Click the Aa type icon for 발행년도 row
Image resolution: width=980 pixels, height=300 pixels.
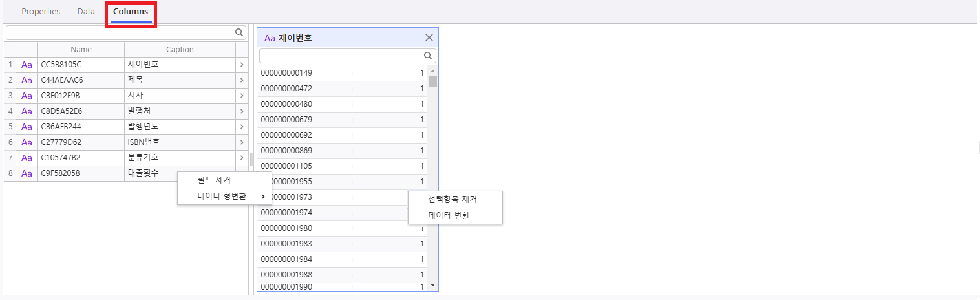27,127
